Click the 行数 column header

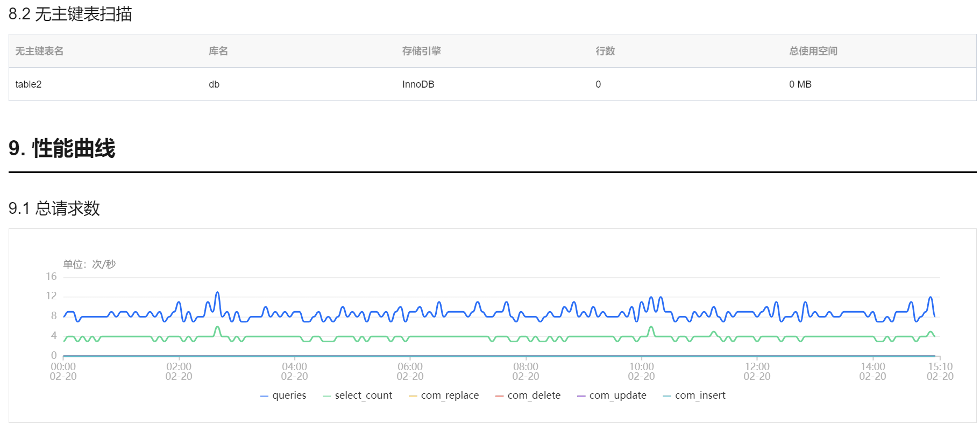[x=605, y=51]
